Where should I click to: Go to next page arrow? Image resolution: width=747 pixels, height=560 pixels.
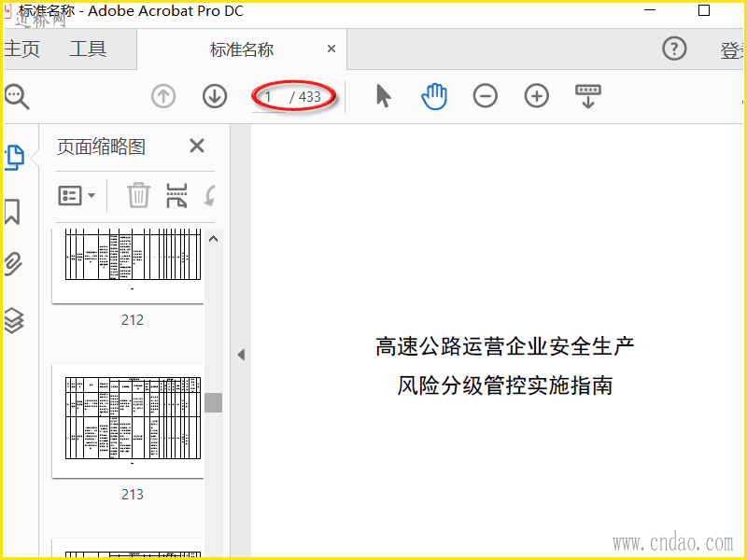215,96
